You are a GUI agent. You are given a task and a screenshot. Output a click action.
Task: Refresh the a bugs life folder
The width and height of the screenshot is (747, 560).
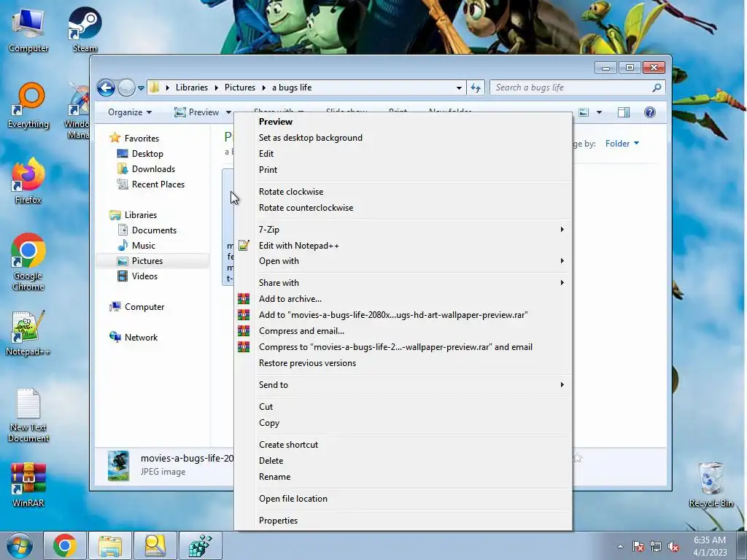point(476,87)
